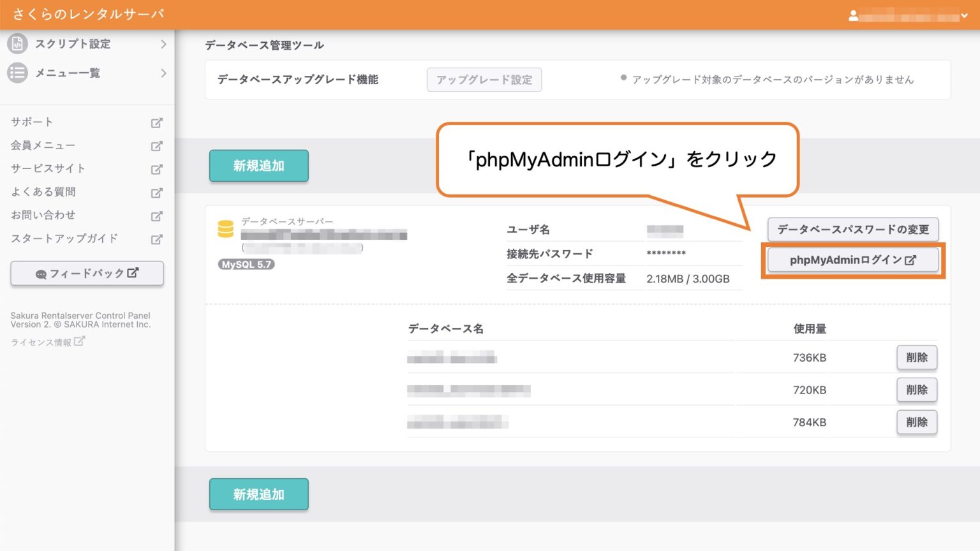
Task: Delete the first database with its 削除 button
Action: pyautogui.click(x=917, y=358)
